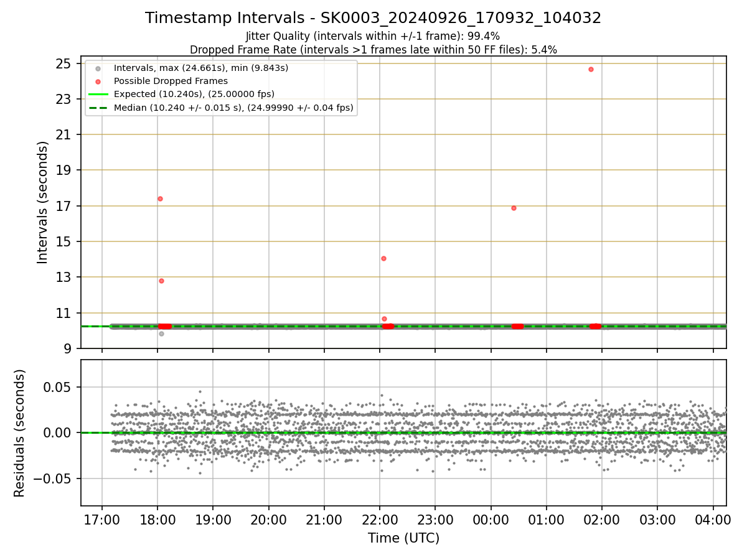Click the '25' tick label on the intervals axis

[65, 63]
